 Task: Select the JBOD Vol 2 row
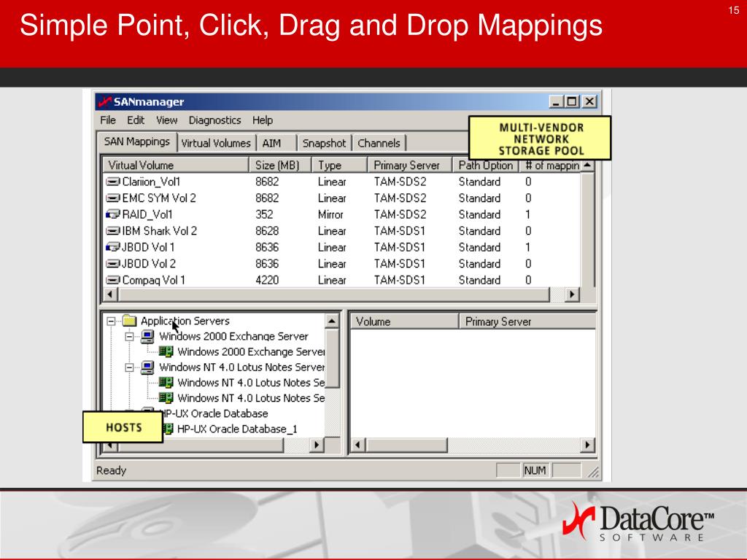[341, 264]
